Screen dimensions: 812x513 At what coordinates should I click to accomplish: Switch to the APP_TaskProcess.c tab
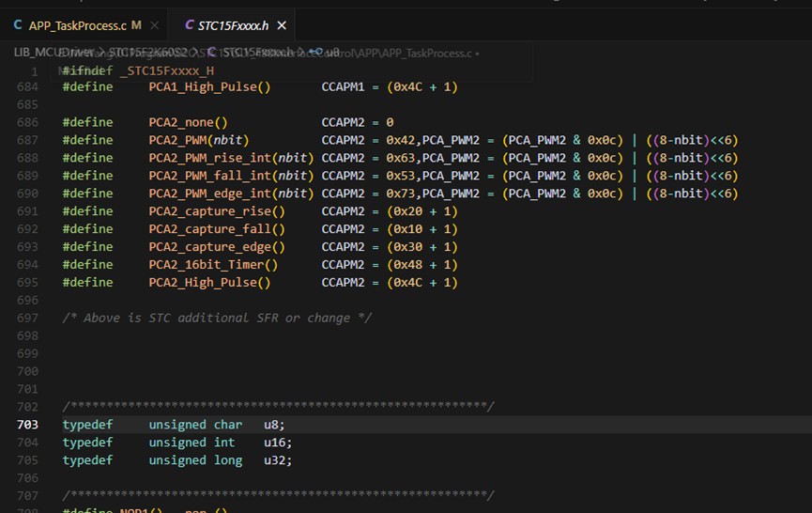[78, 25]
